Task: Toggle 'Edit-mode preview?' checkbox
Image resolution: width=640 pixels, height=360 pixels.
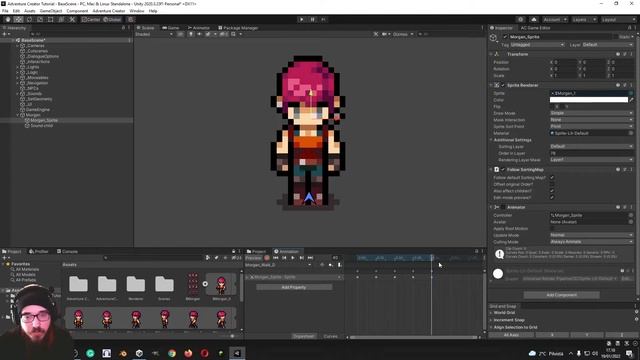Action: click(x=552, y=198)
